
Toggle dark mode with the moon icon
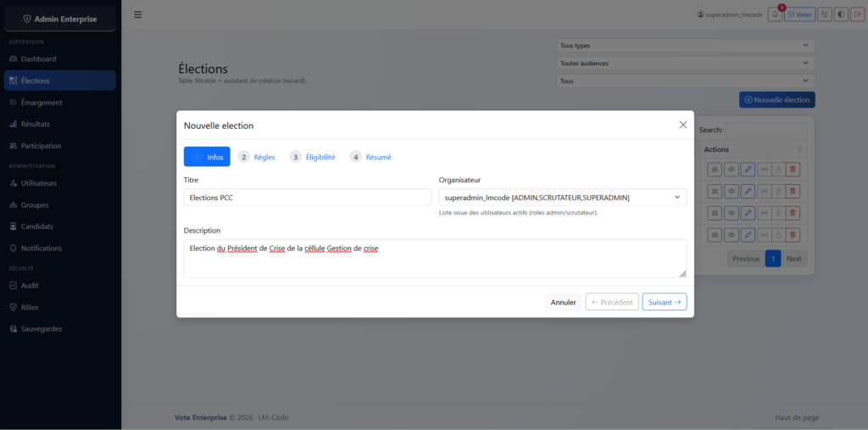(x=824, y=14)
